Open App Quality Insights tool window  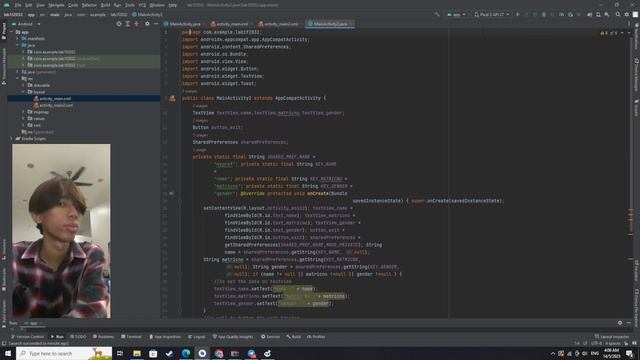click(x=233, y=337)
